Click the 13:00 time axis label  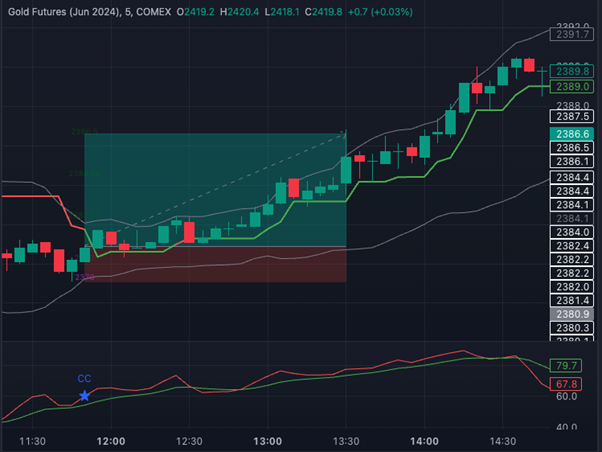tap(267, 441)
